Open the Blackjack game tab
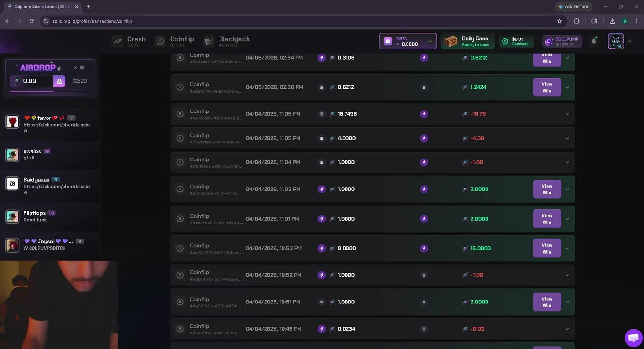Screen dimensions: 644x349 pyautogui.click(x=227, y=41)
